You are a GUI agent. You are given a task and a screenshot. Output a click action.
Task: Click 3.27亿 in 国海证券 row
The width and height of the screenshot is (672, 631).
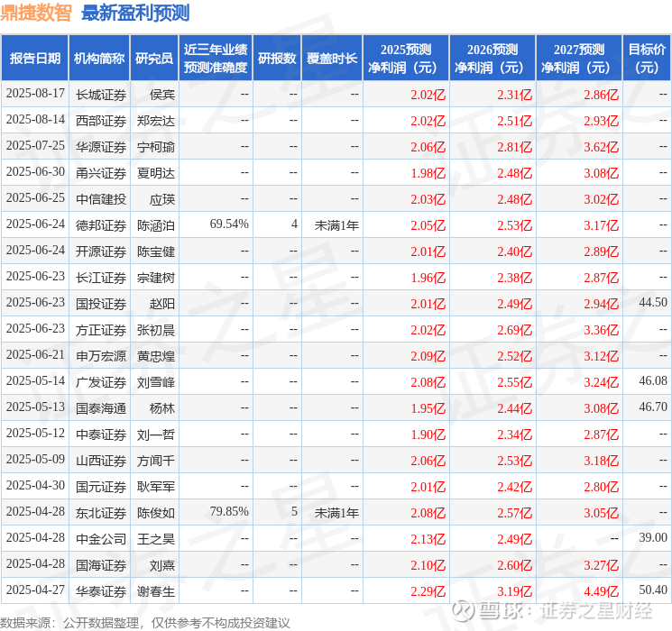[601, 565]
